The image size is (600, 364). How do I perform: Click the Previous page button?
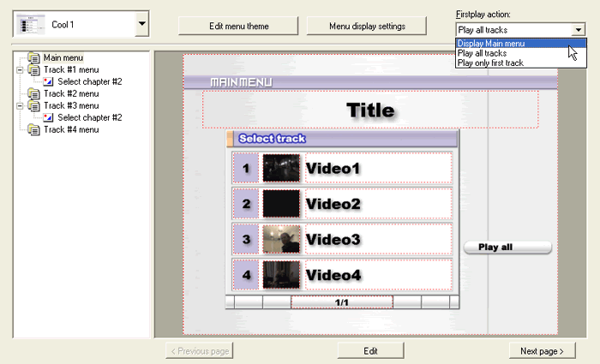[x=200, y=350]
